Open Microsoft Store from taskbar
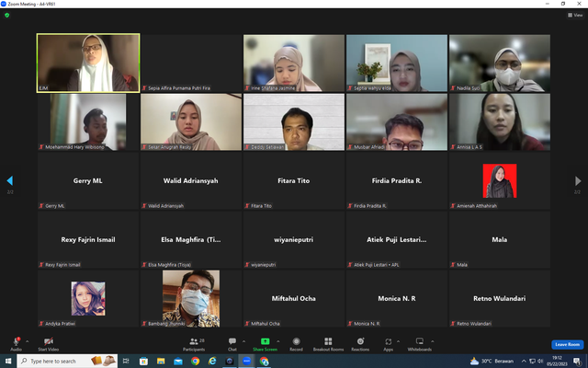Image resolution: width=588 pixels, height=368 pixels. point(143,361)
